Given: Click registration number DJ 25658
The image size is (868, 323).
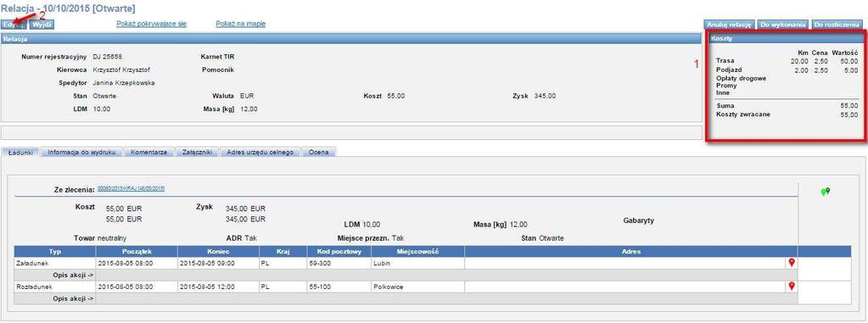Looking at the screenshot, I should click(x=108, y=57).
